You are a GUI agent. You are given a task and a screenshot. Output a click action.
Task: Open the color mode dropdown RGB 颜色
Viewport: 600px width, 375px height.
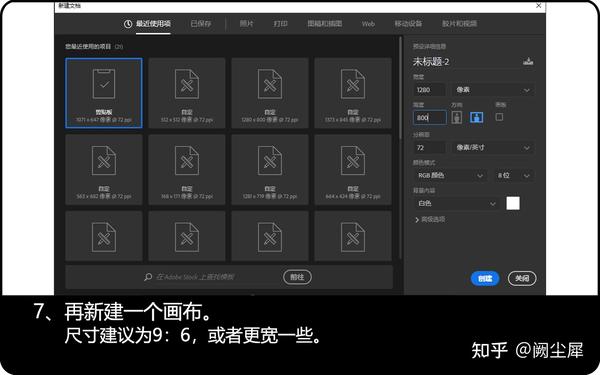coord(450,175)
